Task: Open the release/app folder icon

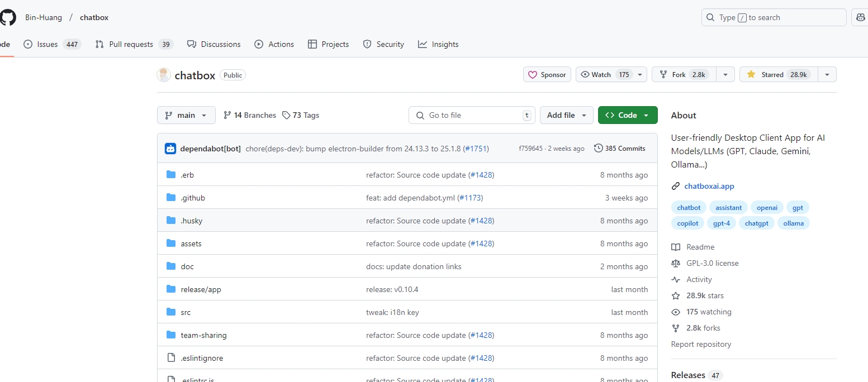Action: click(171, 289)
